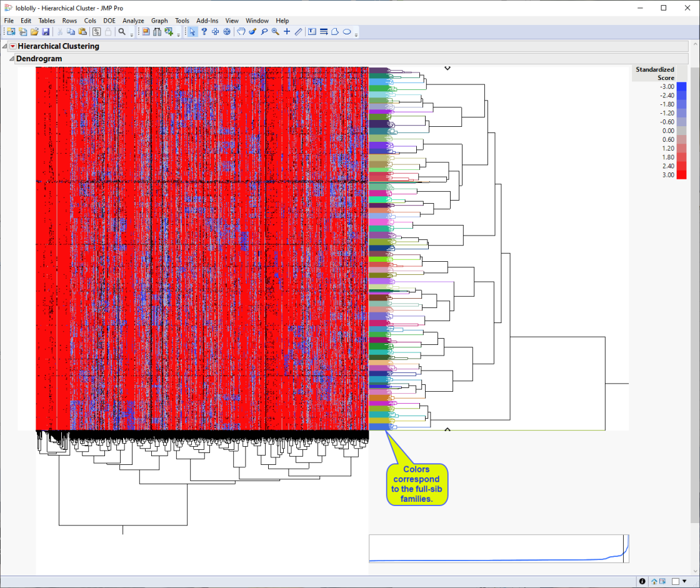Click the status bar info button
The height and width of the screenshot is (588, 700).
(x=642, y=581)
